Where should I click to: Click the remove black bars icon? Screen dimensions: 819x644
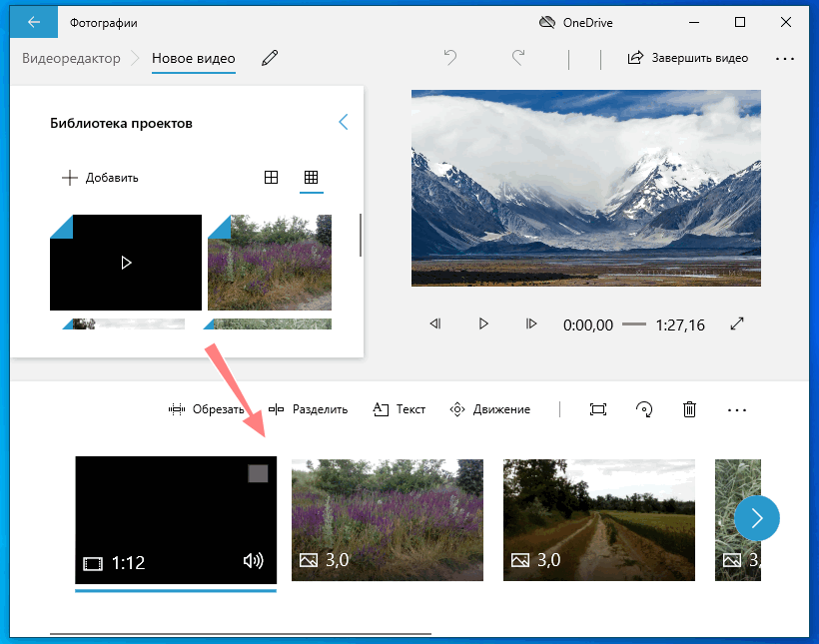point(597,409)
